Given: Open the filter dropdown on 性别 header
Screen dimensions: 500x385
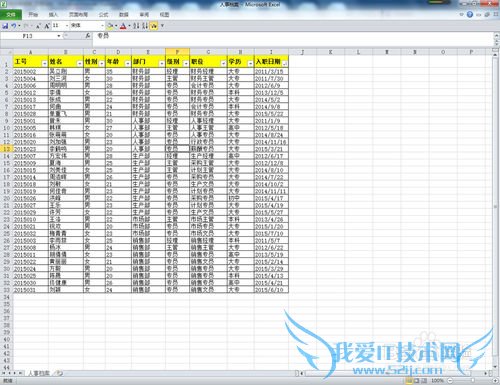Looking at the screenshot, I should [102, 64].
